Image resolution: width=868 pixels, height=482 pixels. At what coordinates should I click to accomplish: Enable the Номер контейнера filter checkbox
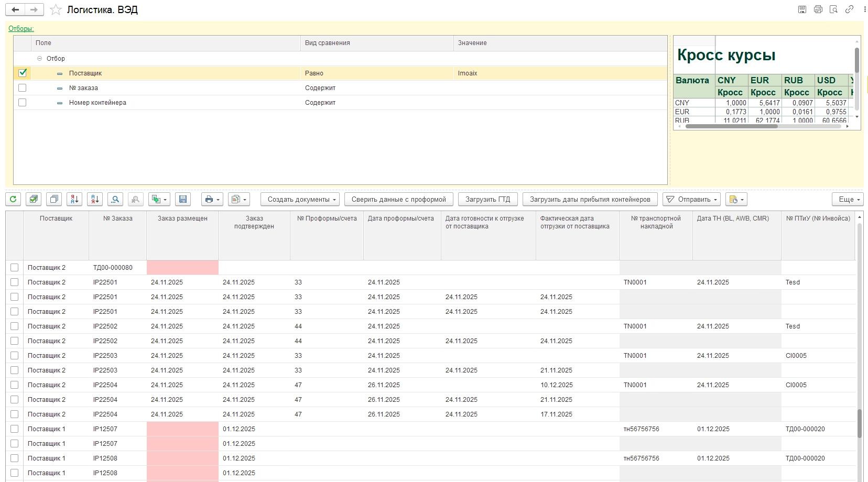pyautogui.click(x=23, y=102)
